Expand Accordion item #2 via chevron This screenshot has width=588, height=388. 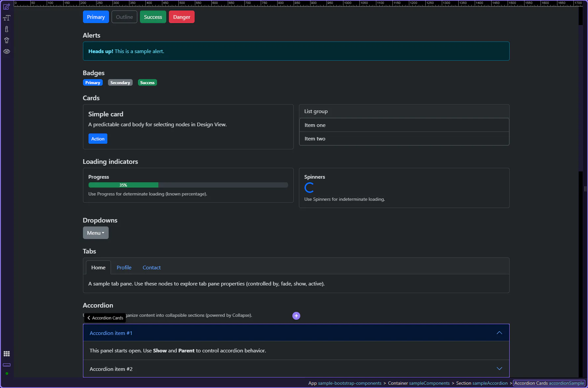499,369
